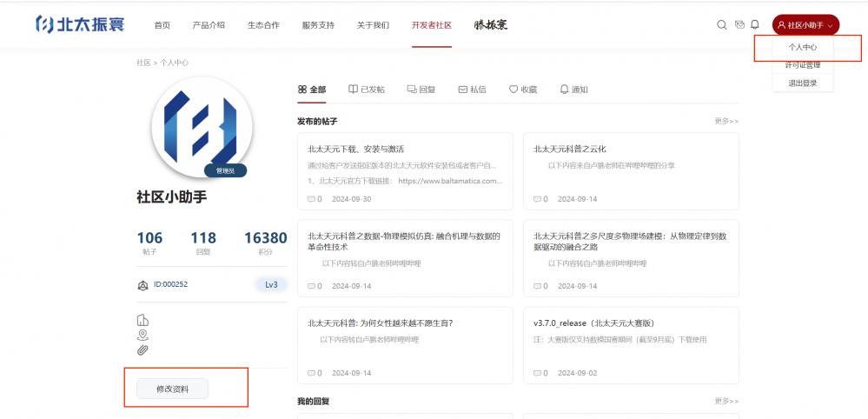Click the profile avatar image

(x=201, y=127)
